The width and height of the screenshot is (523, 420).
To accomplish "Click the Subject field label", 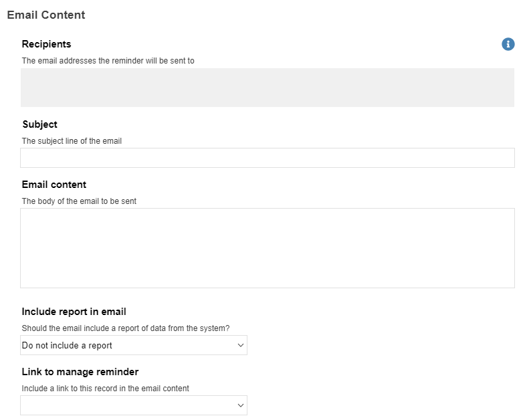I will pyautogui.click(x=39, y=124).
